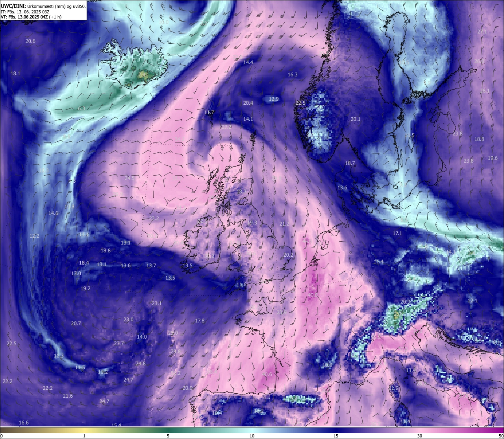The height and width of the screenshot is (439, 504).
Task: Click the map value '17.1'
Action: point(397,233)
